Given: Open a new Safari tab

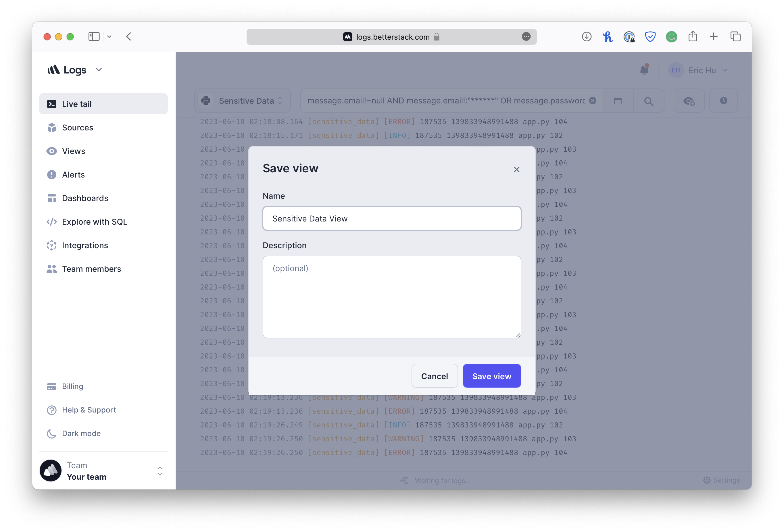Looking at the screenshot, I should (714, 36).
